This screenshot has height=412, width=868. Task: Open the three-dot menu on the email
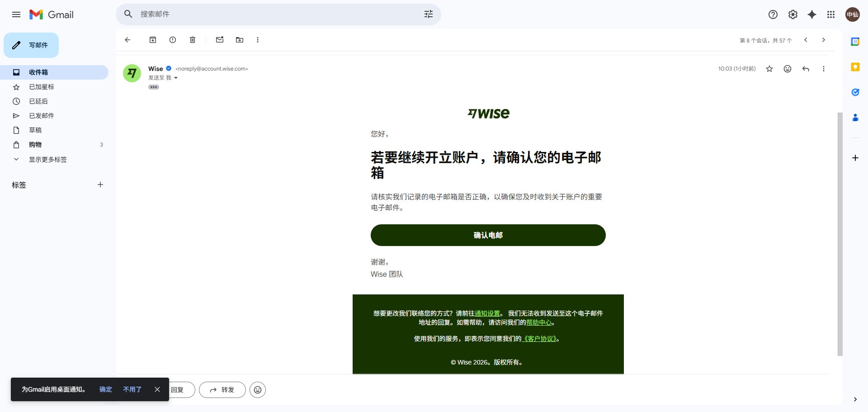pos(823,69)
